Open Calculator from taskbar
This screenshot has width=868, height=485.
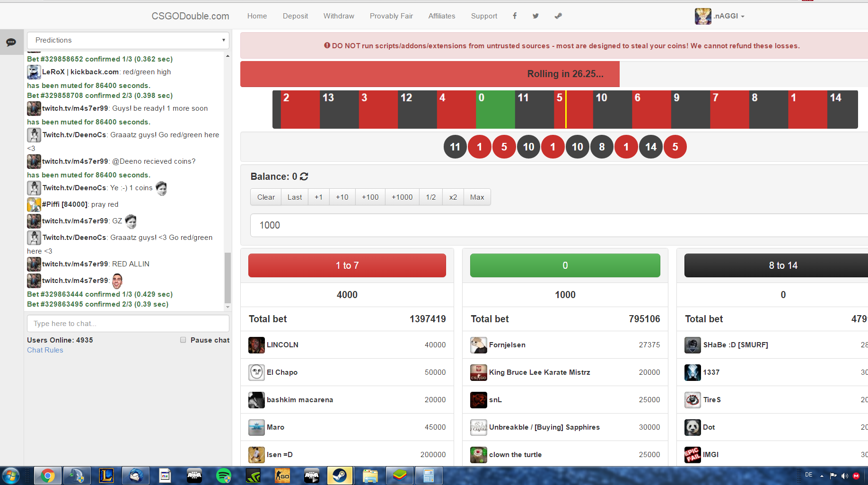click(429, 476)
